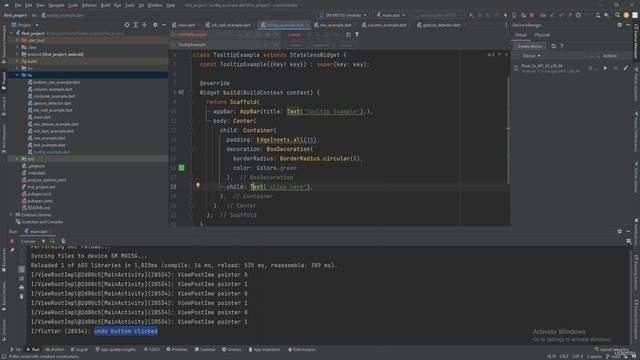
Task: Click the Device Manager help question icon
Action: point(562,46)
